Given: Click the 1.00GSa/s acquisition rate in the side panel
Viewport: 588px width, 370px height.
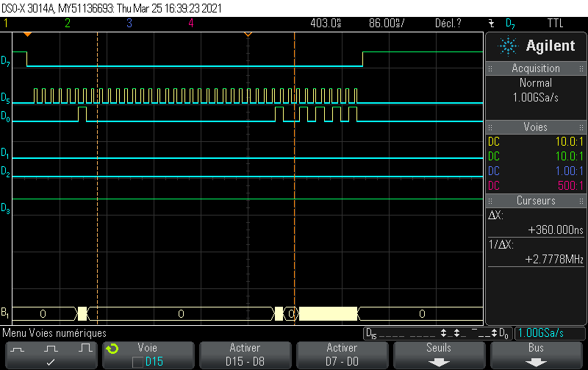Looking at the screenshot, I should tap(536, 98).
